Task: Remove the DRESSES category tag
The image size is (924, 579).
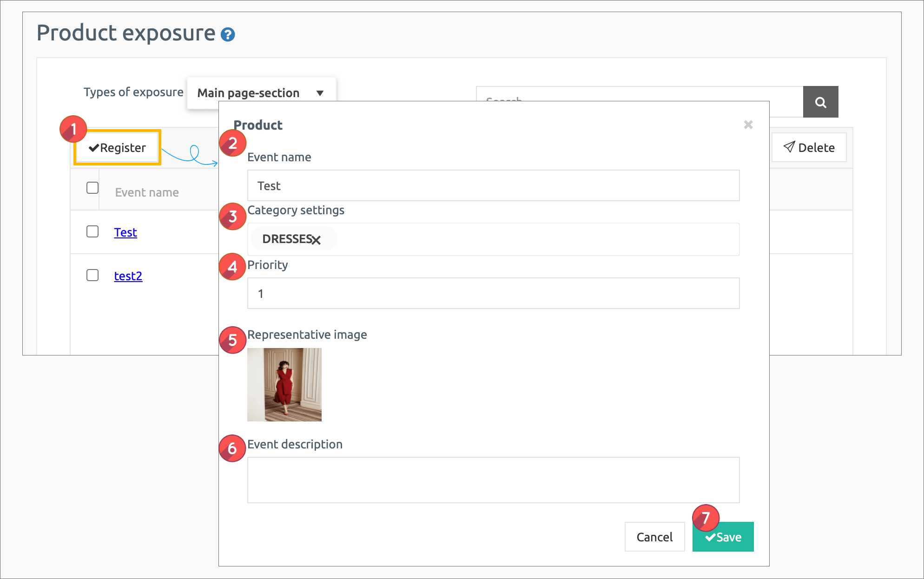Action: click(x=316, y=240)
